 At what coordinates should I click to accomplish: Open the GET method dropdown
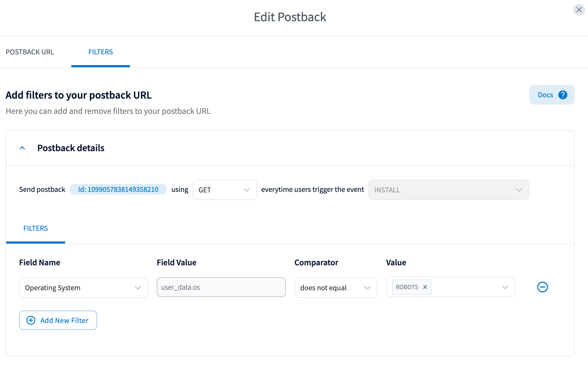225,190
